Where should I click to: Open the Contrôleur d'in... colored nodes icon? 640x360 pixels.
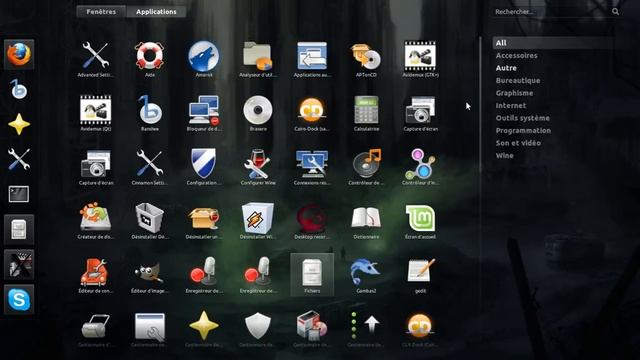pyautogui.click(x=420, y=167)
